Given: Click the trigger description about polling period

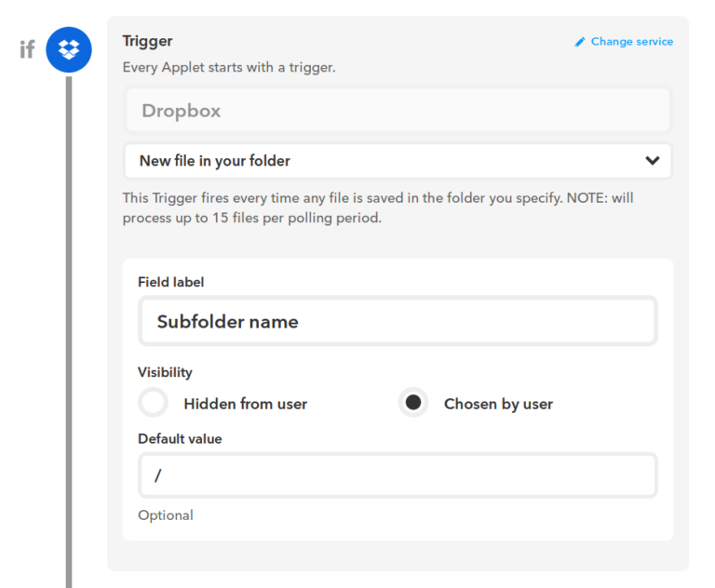Looking at the screenshot, I should click(378, 207).
